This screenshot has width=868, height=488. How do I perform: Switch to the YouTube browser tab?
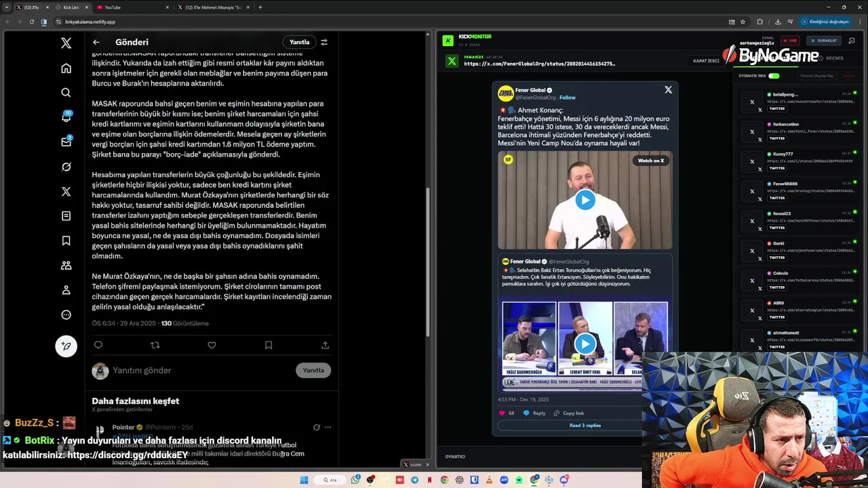click(132, 7)
